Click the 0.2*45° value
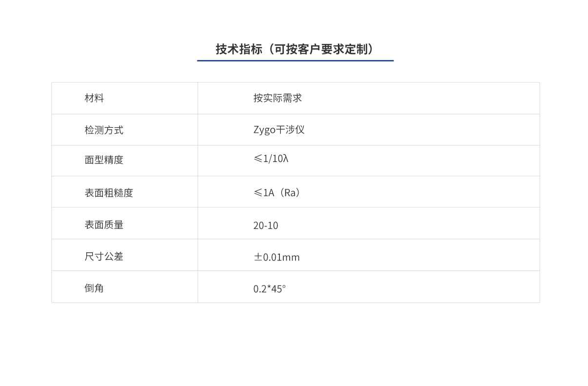Screen dimensions: 588x386 [x=271, y=287]
